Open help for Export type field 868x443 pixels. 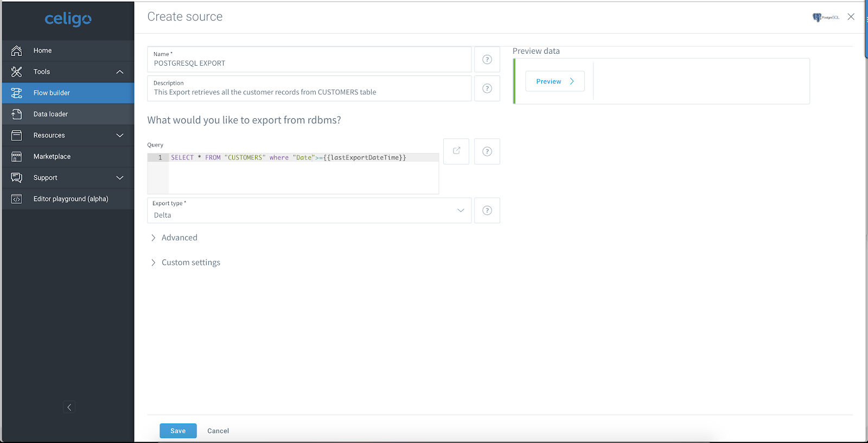pyautogui.click(x=487, y=211)
